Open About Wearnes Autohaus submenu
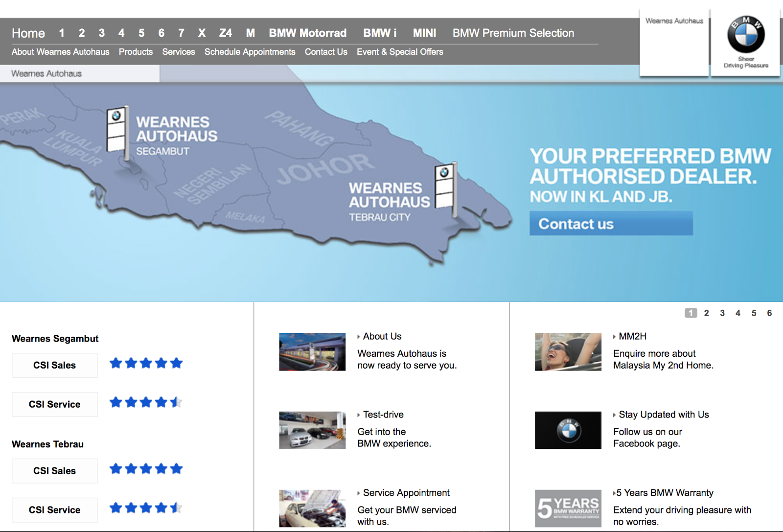Screen dimensions: 783x532 [61, 52]
